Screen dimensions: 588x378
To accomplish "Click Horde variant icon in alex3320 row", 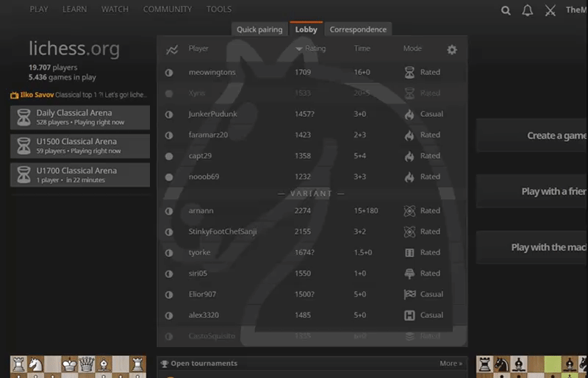I will [x=409, y=315].
